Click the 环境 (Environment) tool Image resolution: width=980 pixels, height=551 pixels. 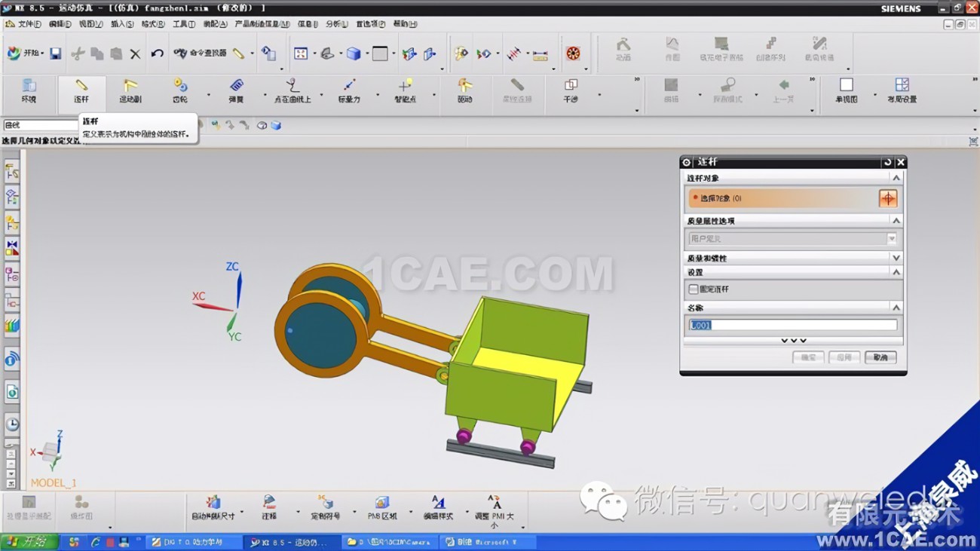click(29, 91)
